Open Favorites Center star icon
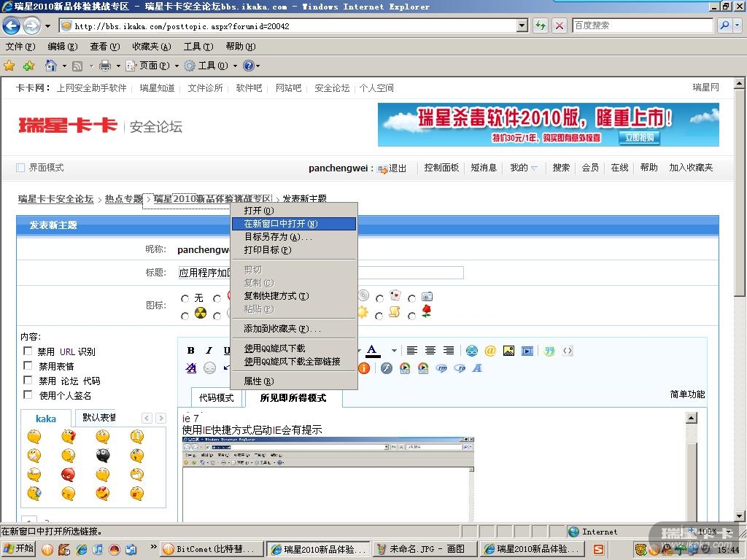The width and height of the screenshot is (747, 560). pyautogui.click(x=9, y=66)
